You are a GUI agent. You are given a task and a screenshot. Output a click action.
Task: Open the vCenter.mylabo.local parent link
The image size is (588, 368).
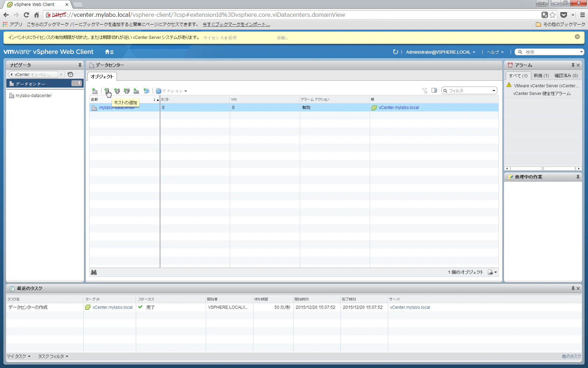399,108
